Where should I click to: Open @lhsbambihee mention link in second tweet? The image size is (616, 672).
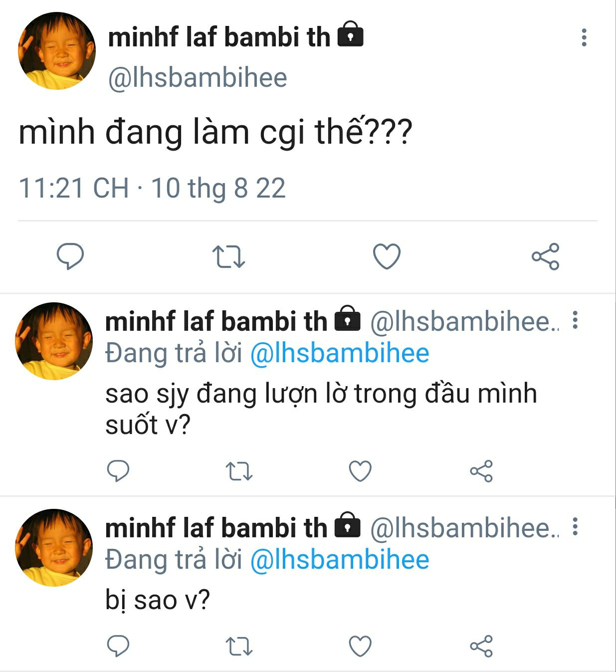340,353
